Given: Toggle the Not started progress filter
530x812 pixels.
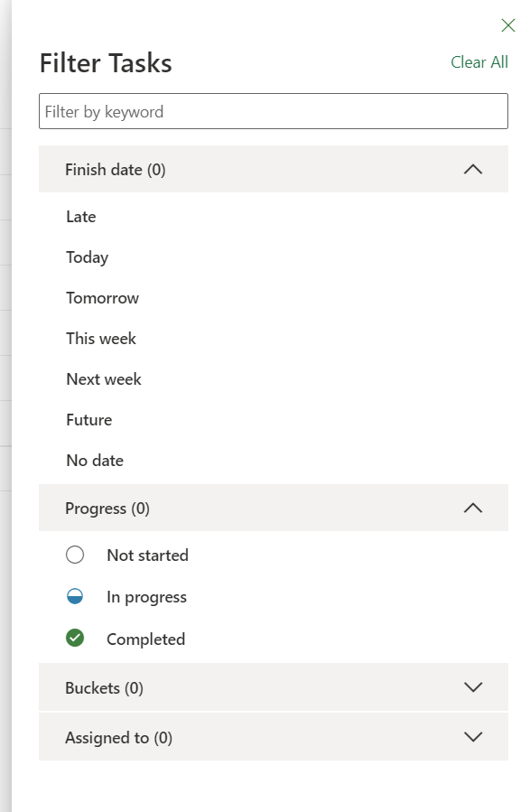Looking at the screenshot, I should [x=147, y=555].
